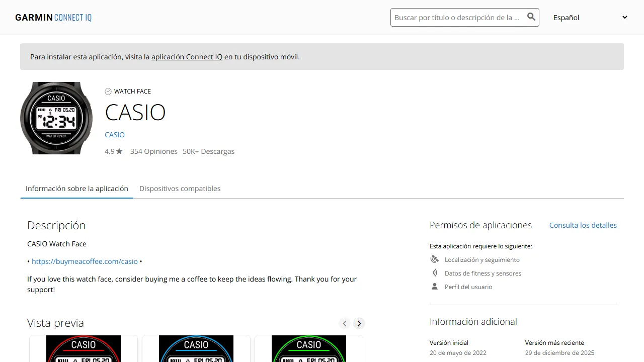The image size is (644, 362).
Task: Focus the search by title input field
Action: pos(457,18)
